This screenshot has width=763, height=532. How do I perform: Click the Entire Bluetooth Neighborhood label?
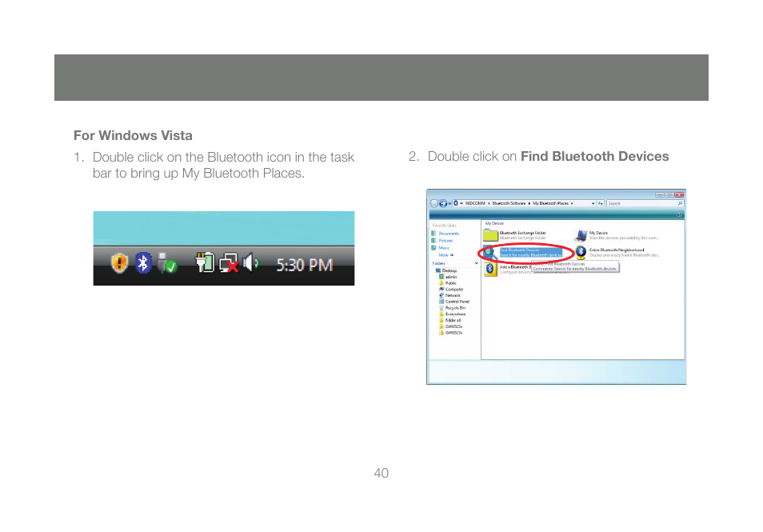coord(617,250)
